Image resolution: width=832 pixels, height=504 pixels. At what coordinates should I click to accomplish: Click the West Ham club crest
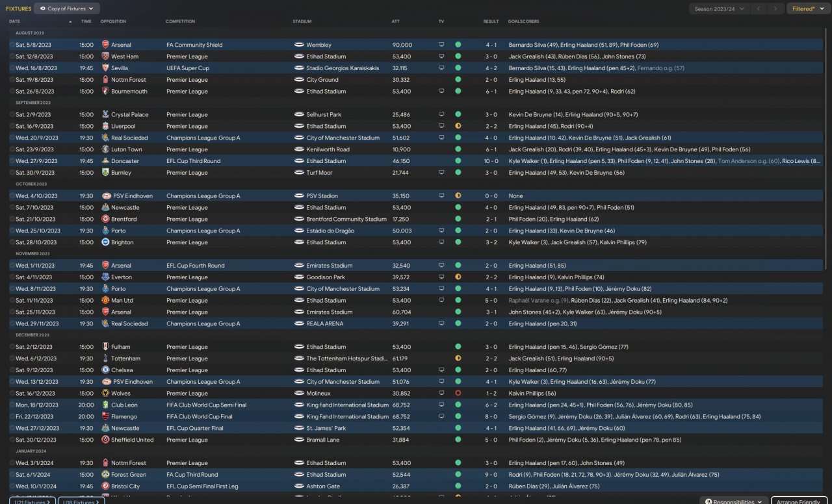[105, 57]
